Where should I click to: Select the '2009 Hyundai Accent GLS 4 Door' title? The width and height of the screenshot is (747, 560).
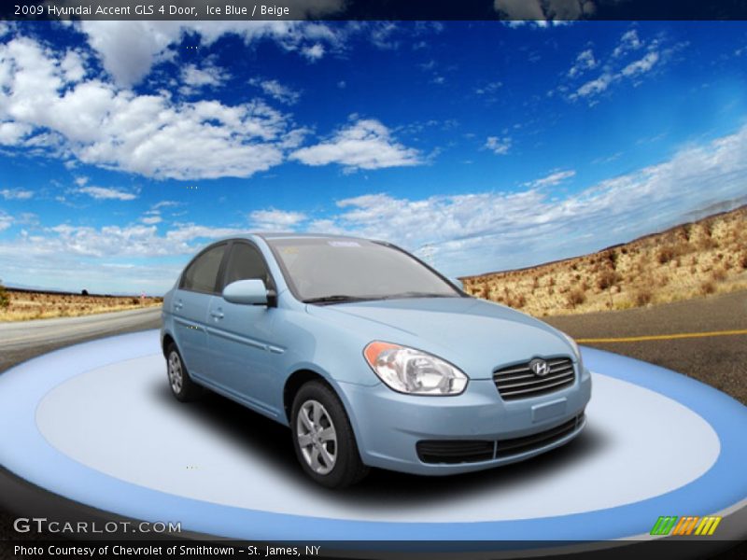point(105,10)
